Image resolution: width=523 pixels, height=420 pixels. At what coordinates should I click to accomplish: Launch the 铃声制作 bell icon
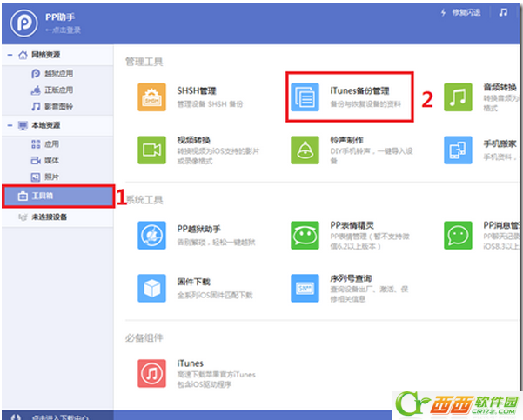(x=305, y=150)
